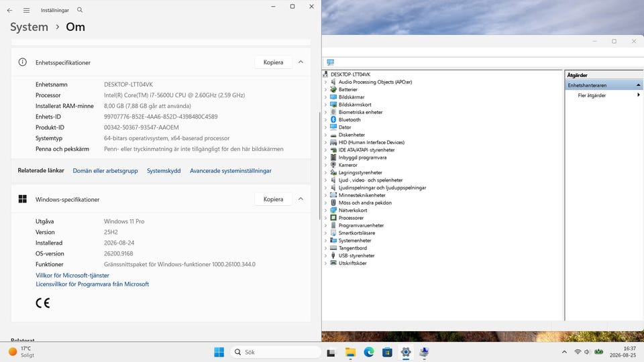Viewport: 644px width, 362px height.
Task: Click the search magnifier icon in Inställningar
Action: [x=80, y=10]
